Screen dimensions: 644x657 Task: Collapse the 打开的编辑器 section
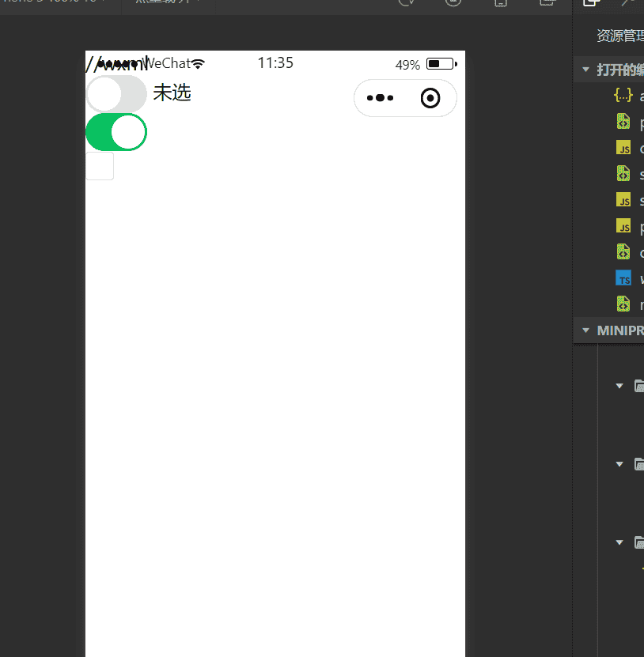point(585,69)
